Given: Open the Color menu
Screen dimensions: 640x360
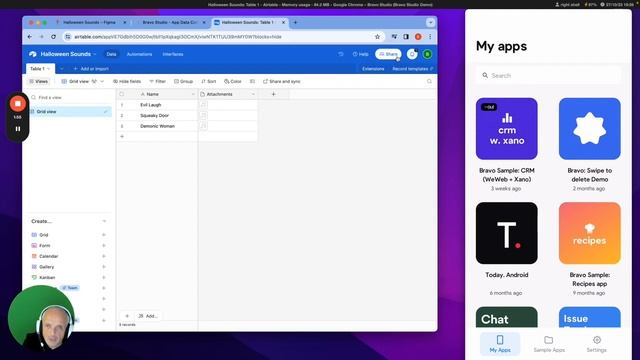Looking at the screenshot, I should tap(233, 81).
